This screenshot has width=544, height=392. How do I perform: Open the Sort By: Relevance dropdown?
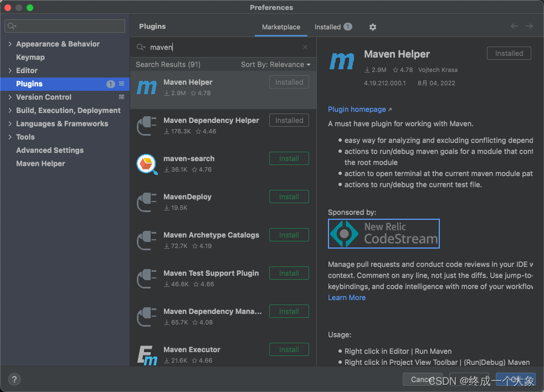pos(275,65)
